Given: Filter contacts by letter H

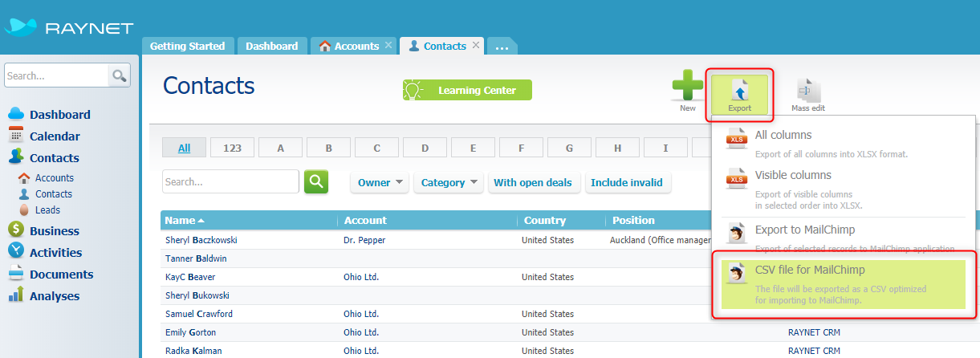Looking at the screenshot, I should tap(617, 148).
